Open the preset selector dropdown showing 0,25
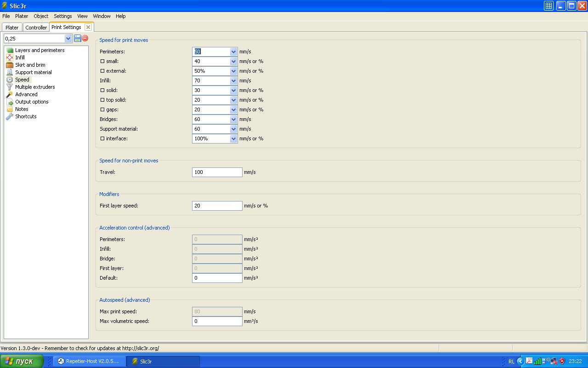This screenshot has width=588, height=368. pyautogui.click(x=68, y=39)
